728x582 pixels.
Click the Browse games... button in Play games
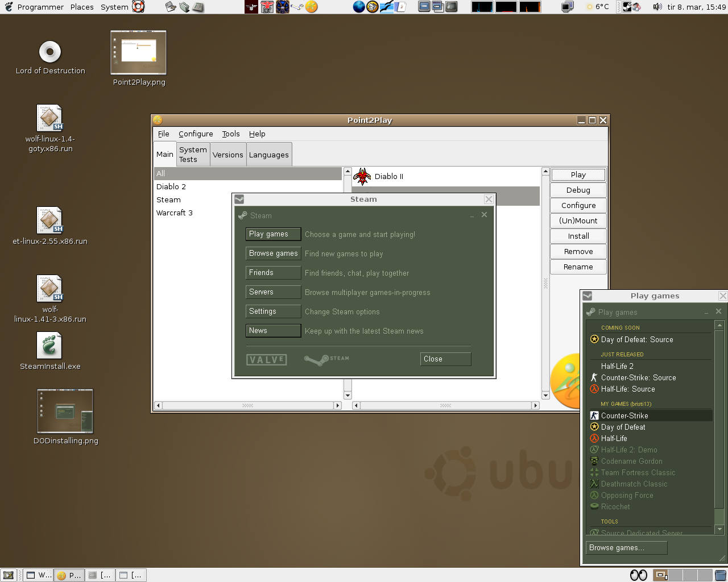point(627,548)
